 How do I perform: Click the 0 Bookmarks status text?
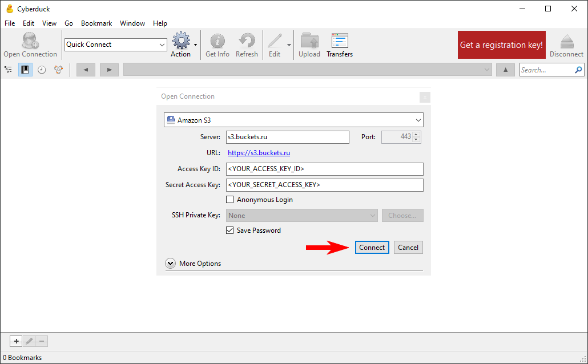[22, 358]
